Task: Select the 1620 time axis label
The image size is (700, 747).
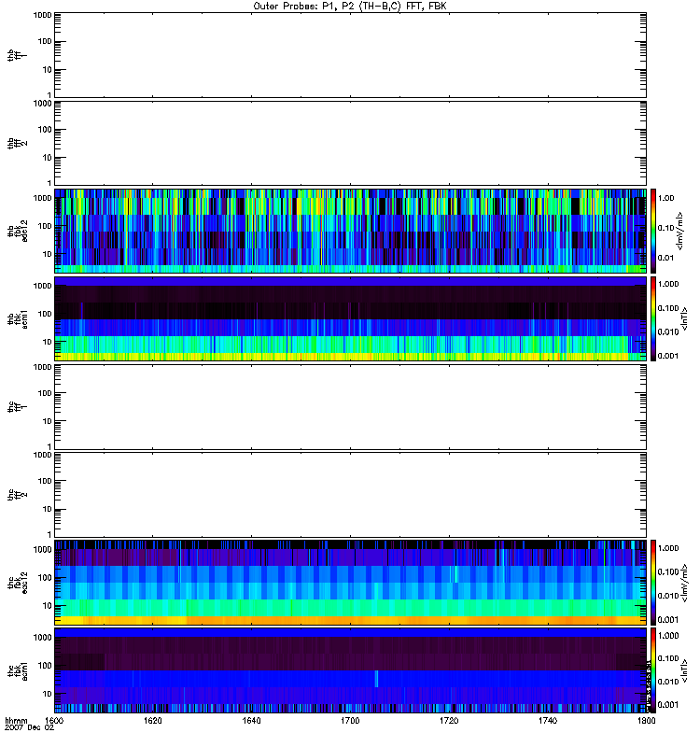Action: [153, 722]
